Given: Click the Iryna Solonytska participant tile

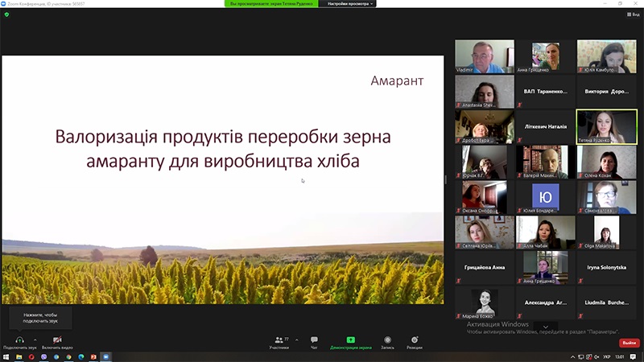Looking at the screenshot, I should coord(607,268).
